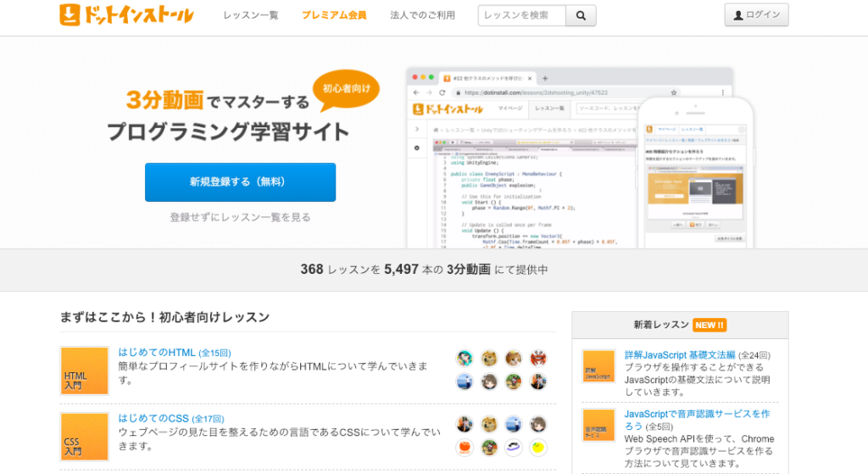This screenshot has height=474, width=868.
Task: Open the seated person avatar in the HTML lesson row
Action: point(538,382)
